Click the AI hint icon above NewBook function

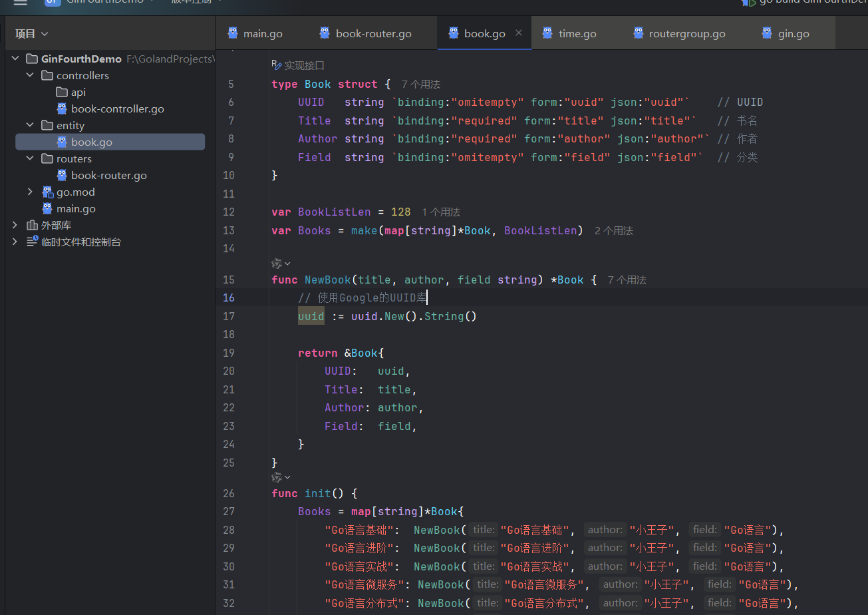[x=277, y=264]
